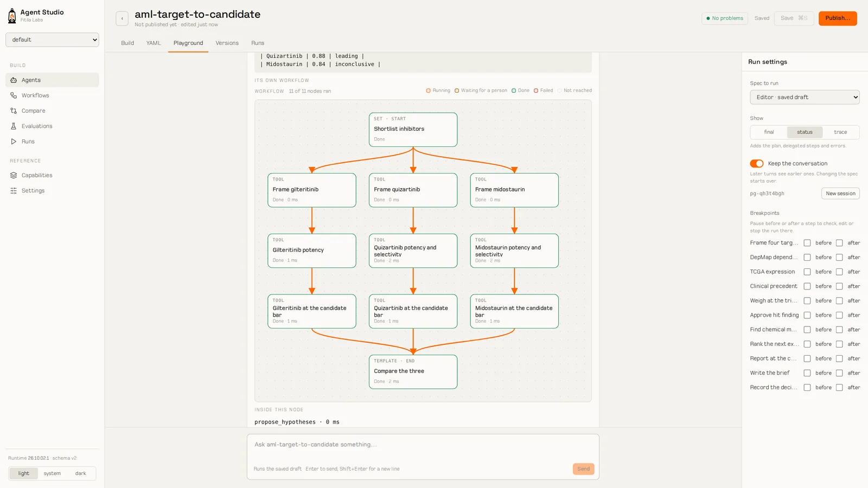Open the Workflows sidebar item

(x=52, y=95)
